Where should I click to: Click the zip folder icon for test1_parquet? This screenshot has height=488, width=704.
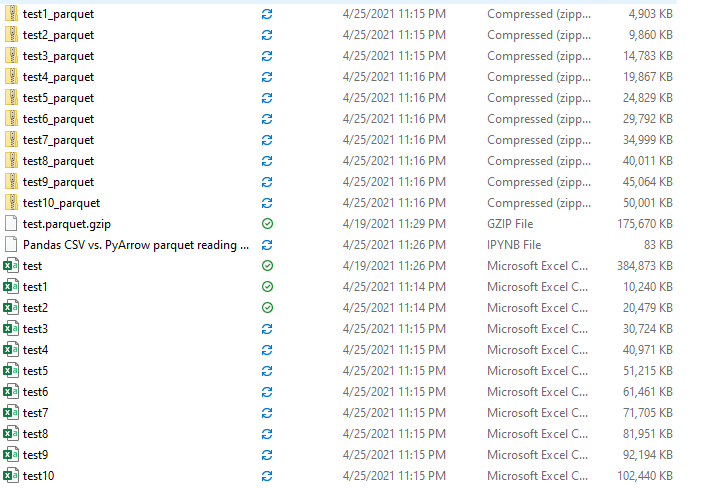coord(11,14)
